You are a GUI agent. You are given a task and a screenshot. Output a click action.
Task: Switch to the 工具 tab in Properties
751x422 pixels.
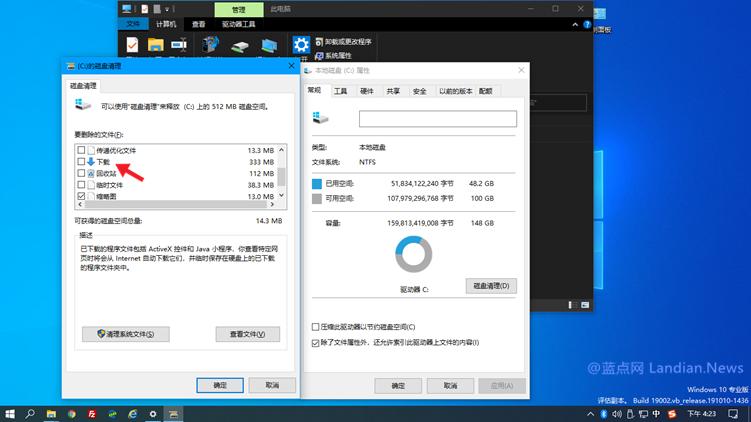(x=341, y=91)
